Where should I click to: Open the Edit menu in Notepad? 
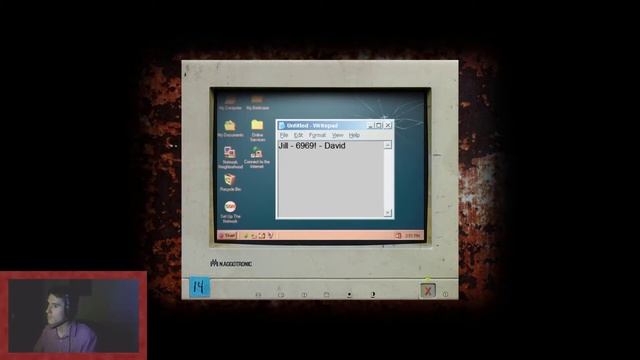298,135
